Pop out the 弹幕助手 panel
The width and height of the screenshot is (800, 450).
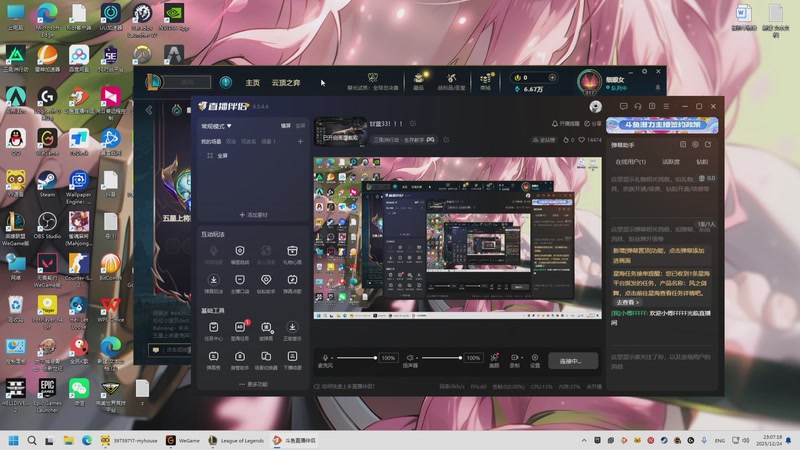(x=708, y=145)
